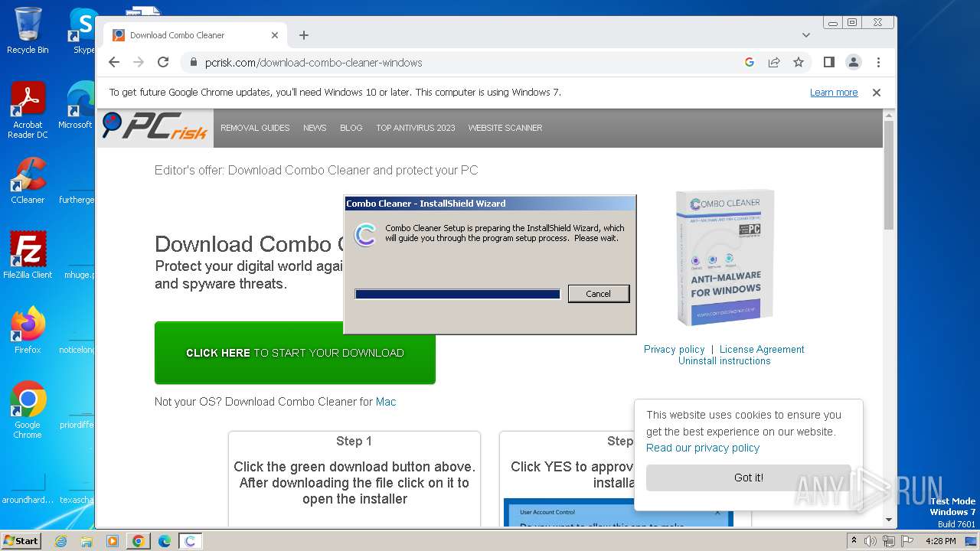The image size is (980, 551).
Task: View site information lock icon
Action: [x=193, y=63]
